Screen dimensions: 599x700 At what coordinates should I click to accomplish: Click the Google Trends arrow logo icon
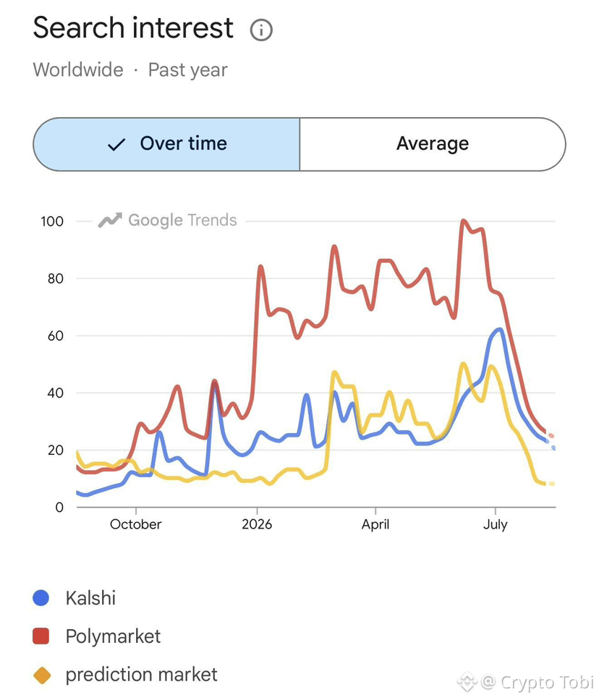(x=110, y=220)
